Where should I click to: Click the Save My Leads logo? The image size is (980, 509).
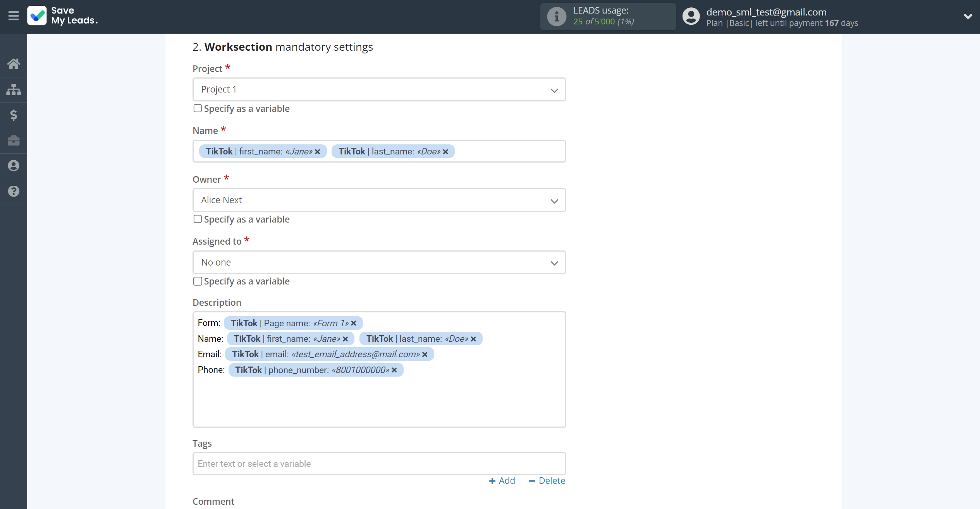click(x=62, y=16)
